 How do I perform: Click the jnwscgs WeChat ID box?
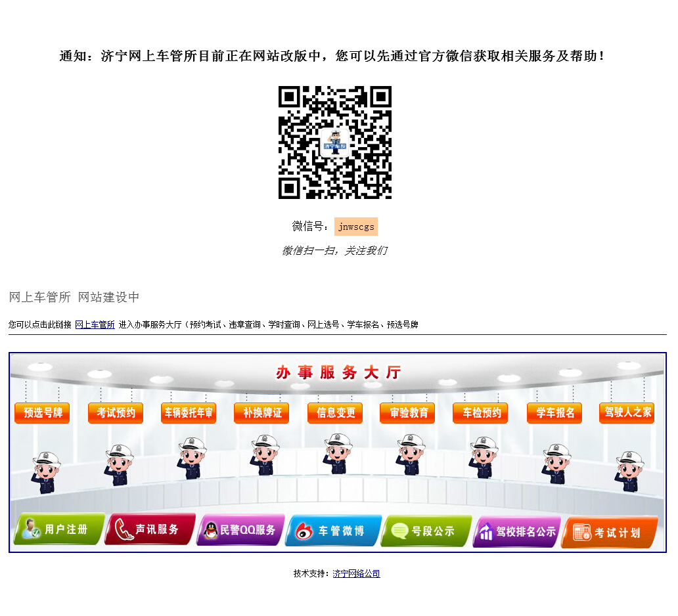[356, 227]
